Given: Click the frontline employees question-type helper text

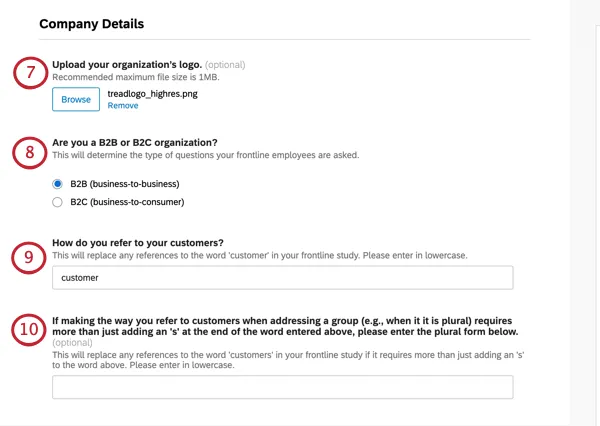Looking at the screenshot, I should pos(205,155).
